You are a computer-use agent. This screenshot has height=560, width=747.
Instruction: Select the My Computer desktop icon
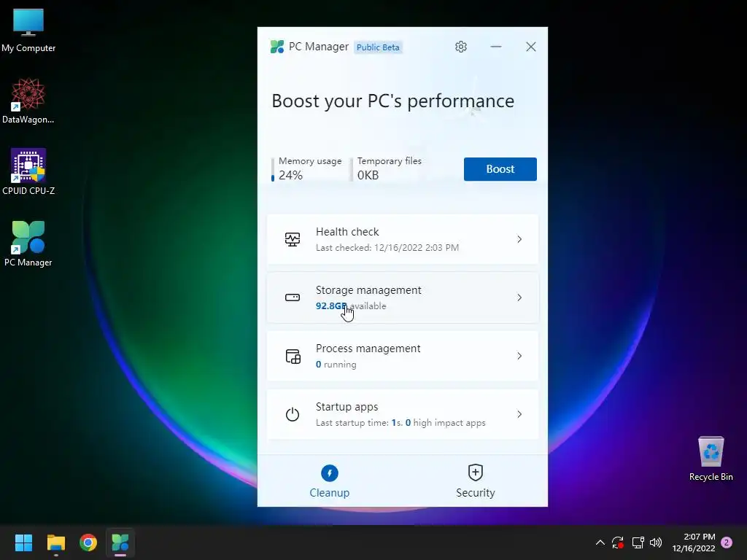click(28, 31)
